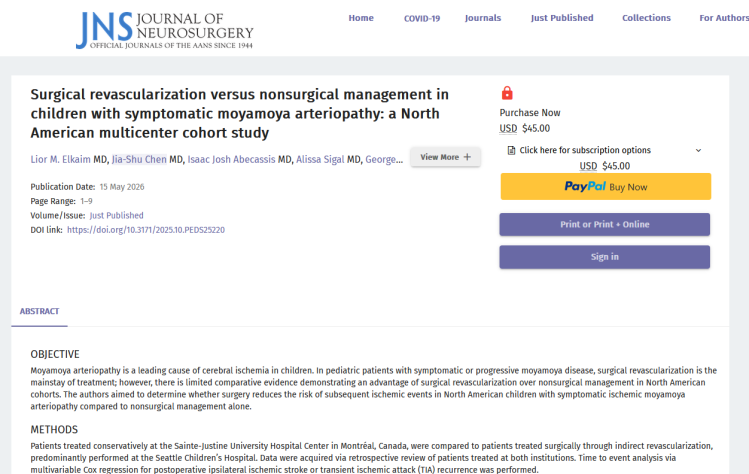This screenshot has width=749, height=474.
Task: Click the Sign in button
Action: pos(605,257)
